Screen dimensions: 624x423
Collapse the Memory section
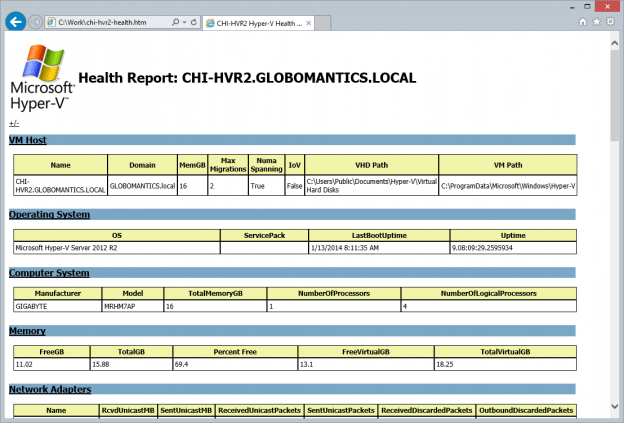[x=27, y=331]
